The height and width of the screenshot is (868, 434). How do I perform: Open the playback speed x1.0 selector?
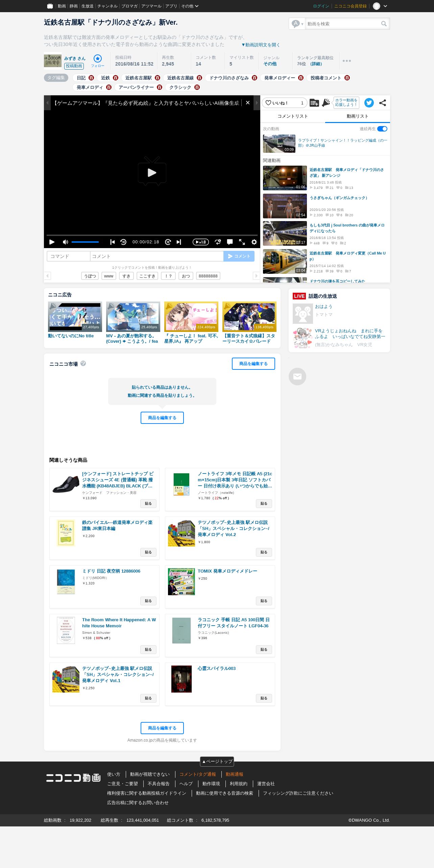(201, 242)
